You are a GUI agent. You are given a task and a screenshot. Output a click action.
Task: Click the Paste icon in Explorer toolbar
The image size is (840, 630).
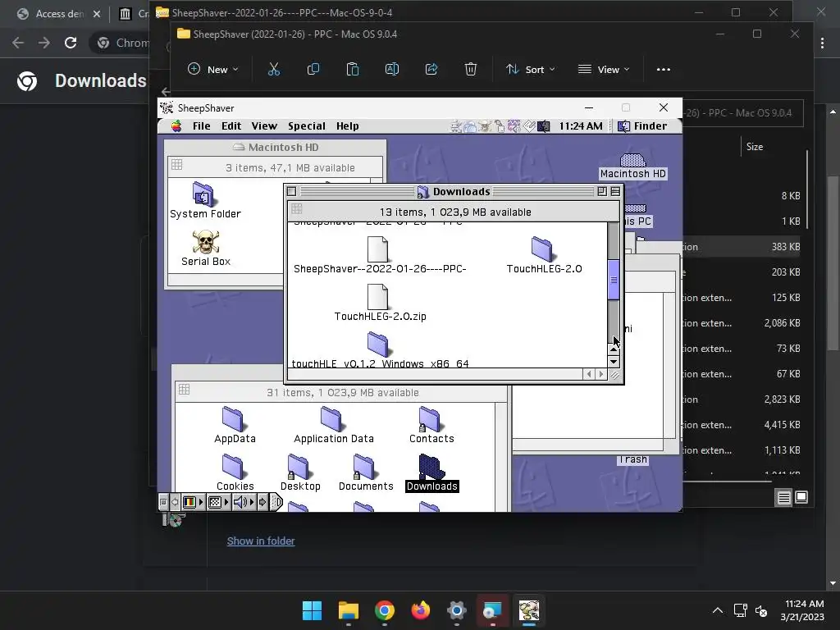[x=353, y=69]
